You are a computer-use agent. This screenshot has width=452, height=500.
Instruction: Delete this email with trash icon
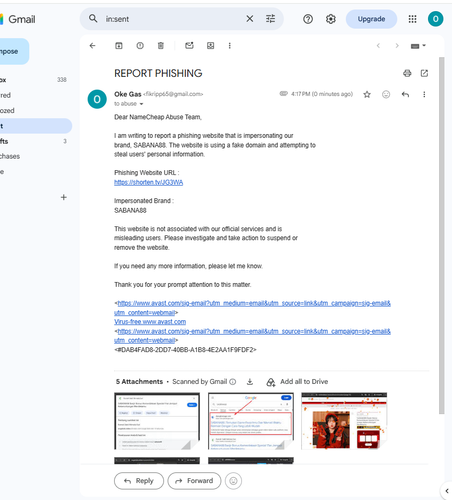pyautogui.click(x=161, y=46)
